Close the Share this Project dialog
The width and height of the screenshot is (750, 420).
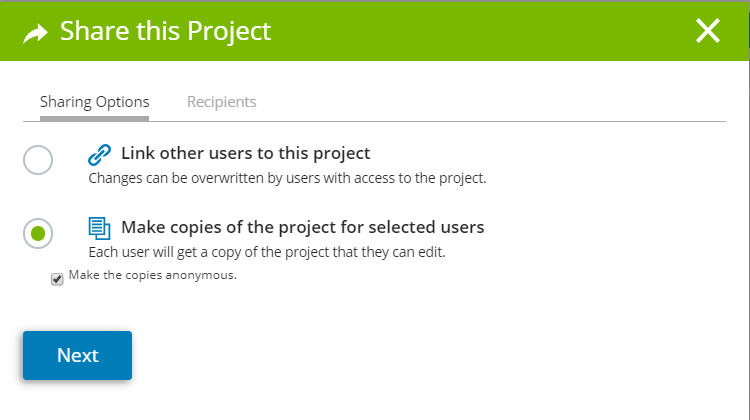(x=707, y=31)
